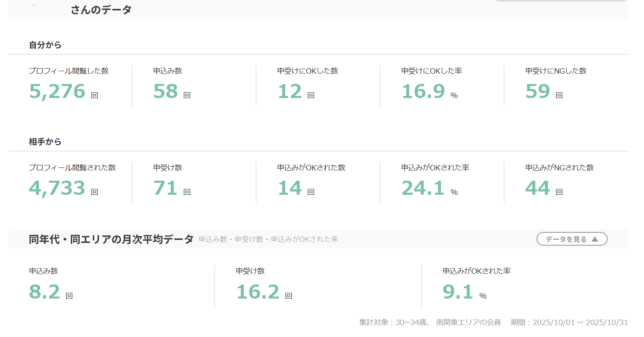Select the 12 count under 申受けにOKした数
Image resolution: width=644 pixels, height=337 pixels.
[x=290, y=91]
